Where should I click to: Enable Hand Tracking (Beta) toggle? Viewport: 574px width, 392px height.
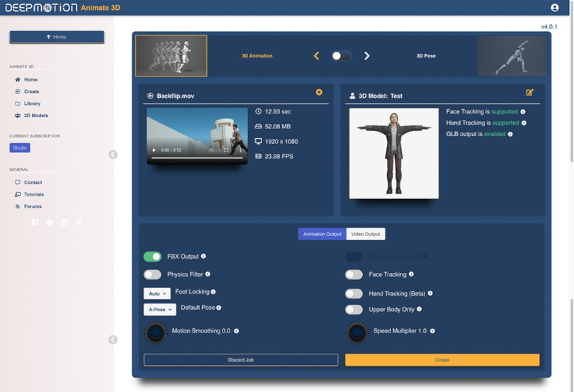(x=354, y=293)
